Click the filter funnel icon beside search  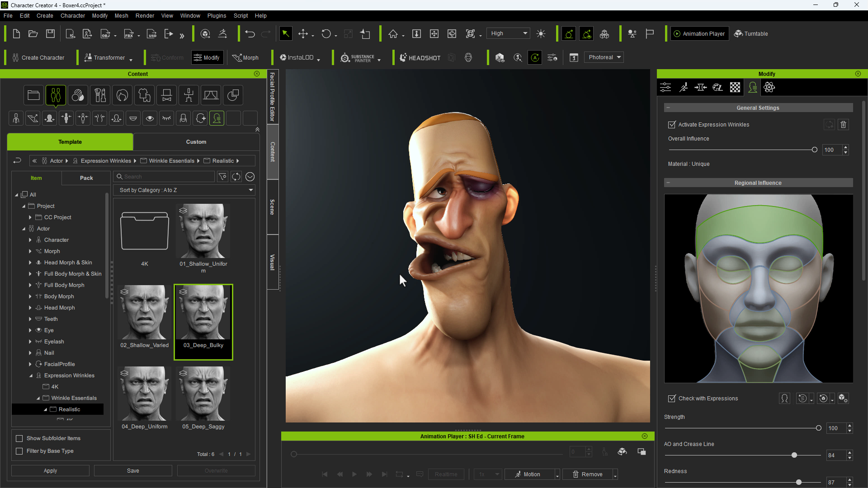[x=222, y=177]
